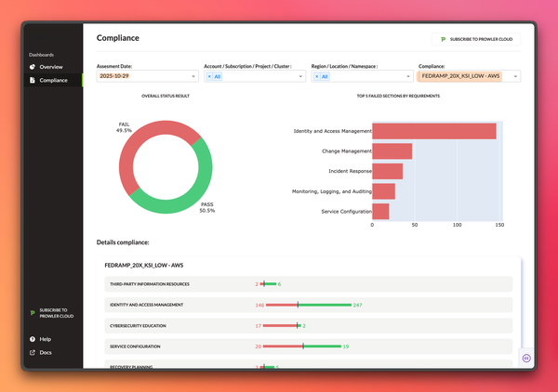Click Subscribe to Prowler Cloud top button

(x=476, y=40)
